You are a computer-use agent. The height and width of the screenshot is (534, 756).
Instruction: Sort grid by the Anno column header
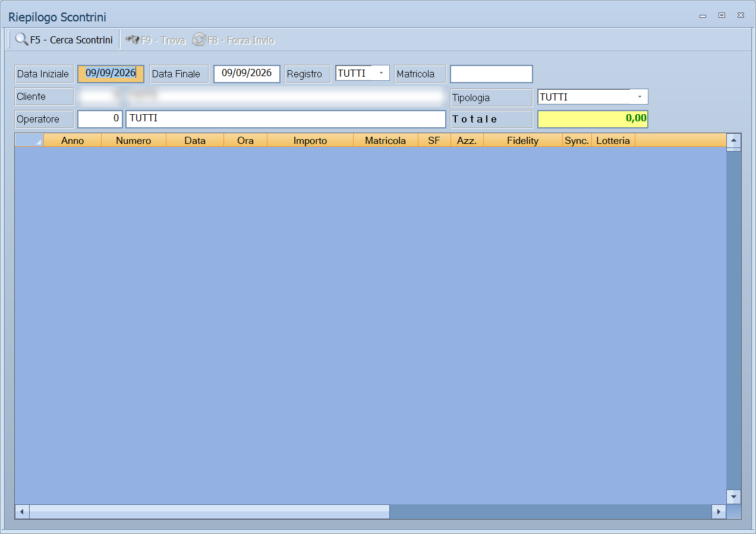click(73, 140)
